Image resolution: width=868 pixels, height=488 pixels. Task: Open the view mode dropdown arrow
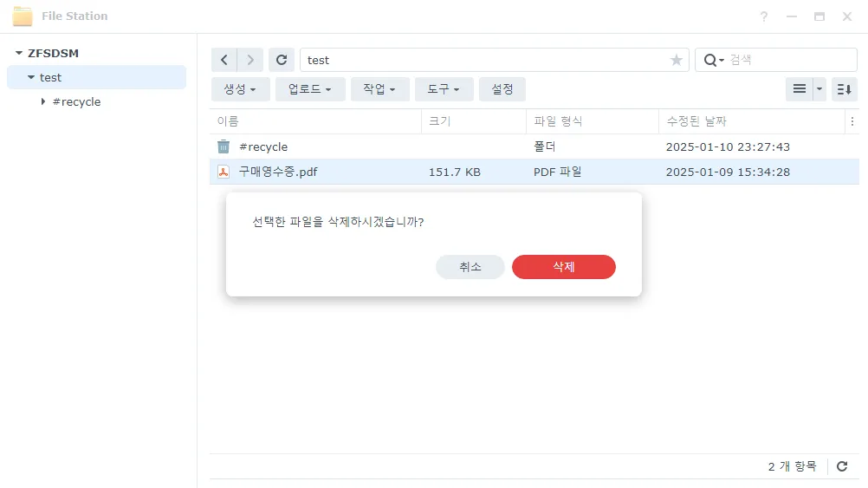[x=819, y=89]
